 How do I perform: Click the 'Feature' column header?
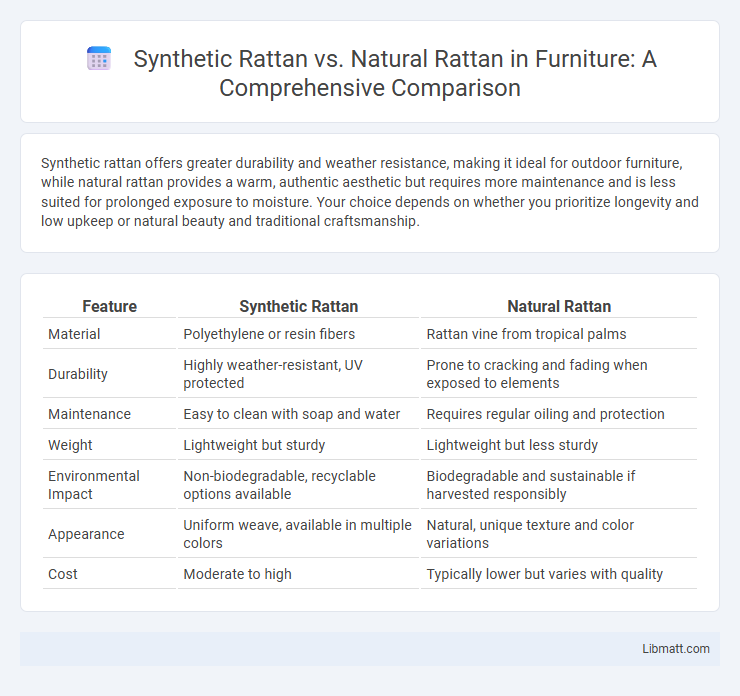(109, 306)
